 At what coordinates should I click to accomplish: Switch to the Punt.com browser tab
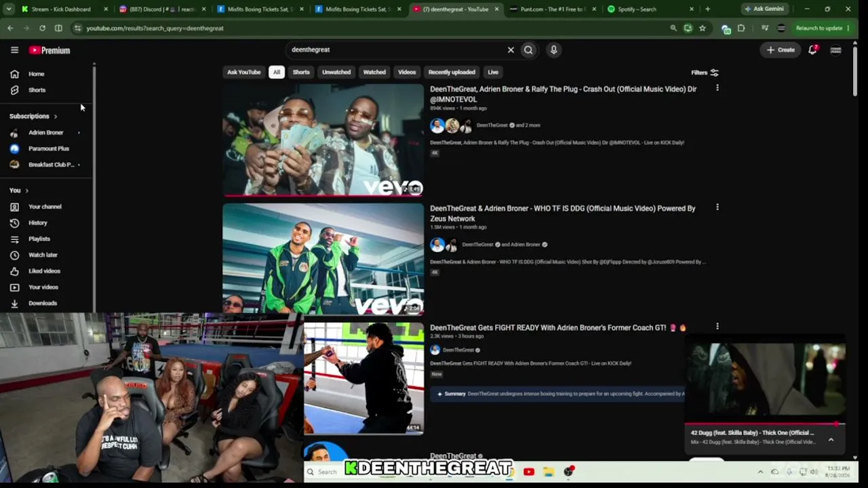point(553,9)
